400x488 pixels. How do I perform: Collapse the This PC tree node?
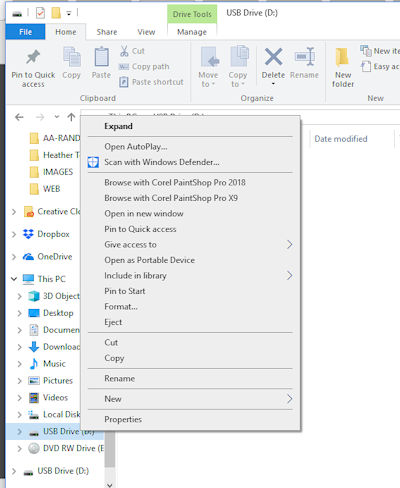(14, 279)
